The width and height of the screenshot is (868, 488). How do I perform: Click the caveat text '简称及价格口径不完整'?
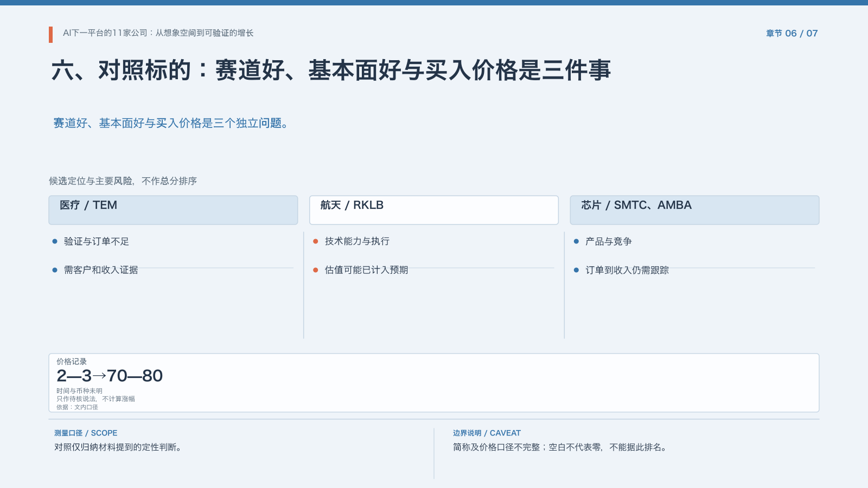(x=496, y=447)
